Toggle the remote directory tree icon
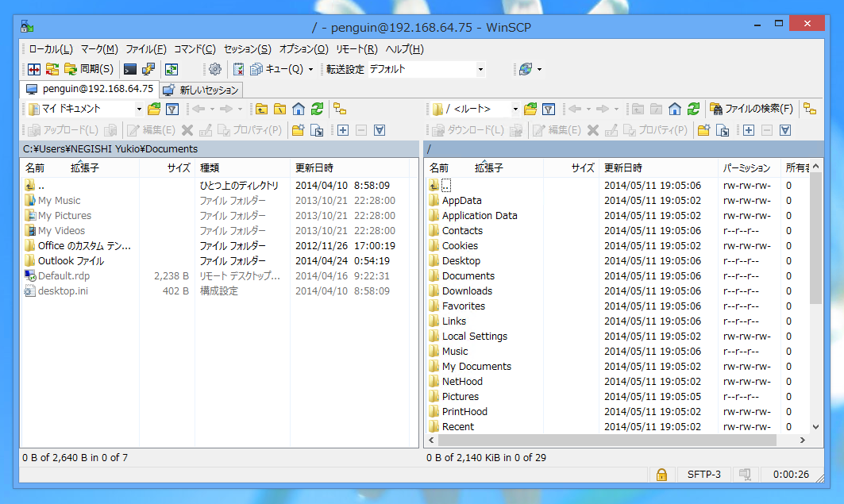Screen dimensions: 844x504 810,110
